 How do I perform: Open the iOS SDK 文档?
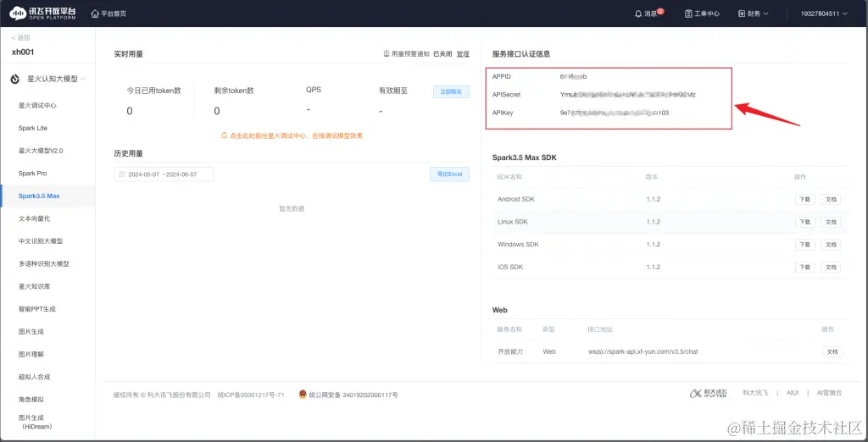coord(831,268)
